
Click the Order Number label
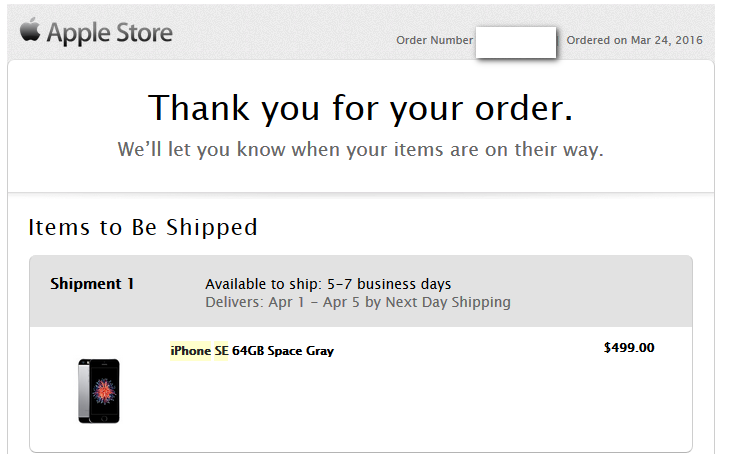click(435, 41)
